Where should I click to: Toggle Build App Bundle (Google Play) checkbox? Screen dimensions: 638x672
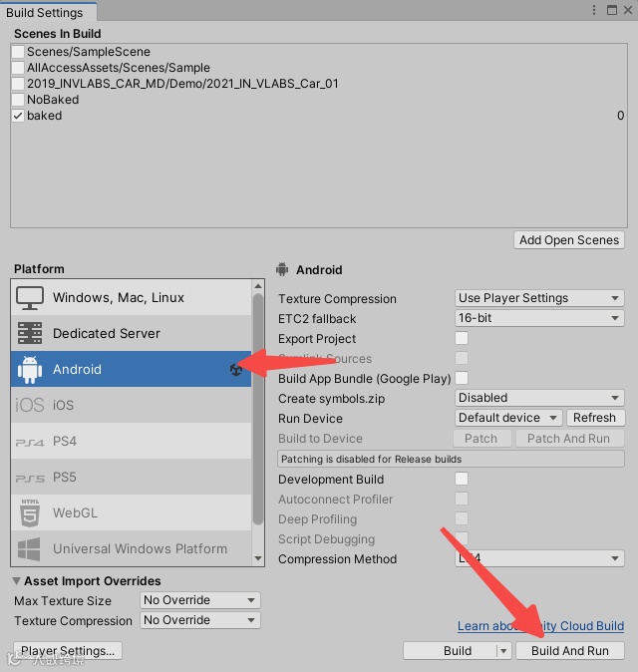coord(462,378)
